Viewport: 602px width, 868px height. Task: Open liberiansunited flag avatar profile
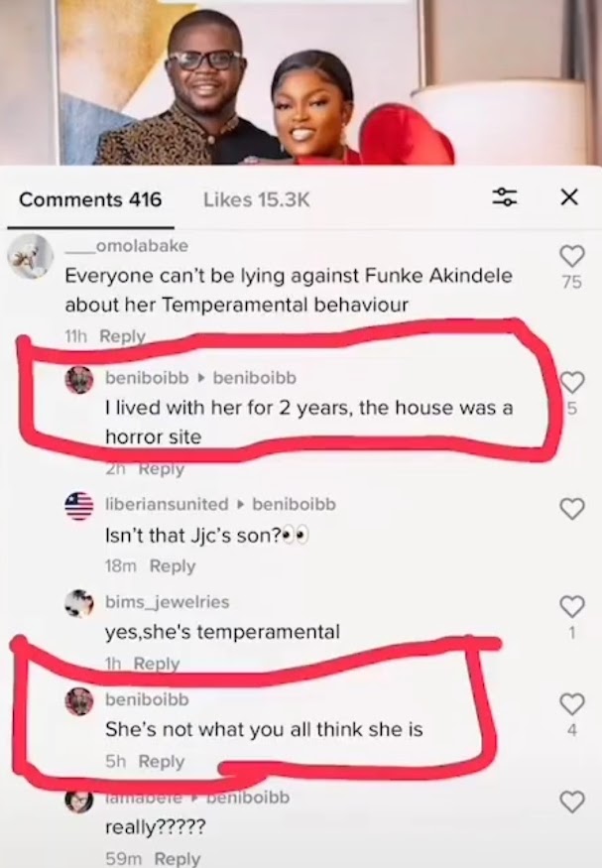click(79, 505)
